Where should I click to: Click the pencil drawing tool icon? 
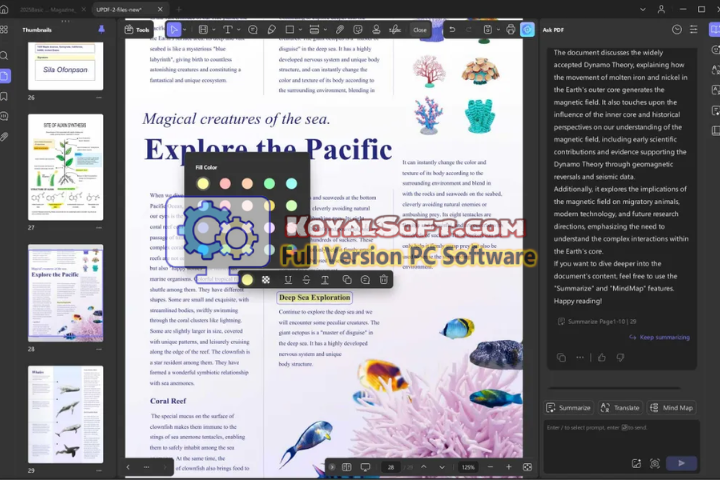271,30
